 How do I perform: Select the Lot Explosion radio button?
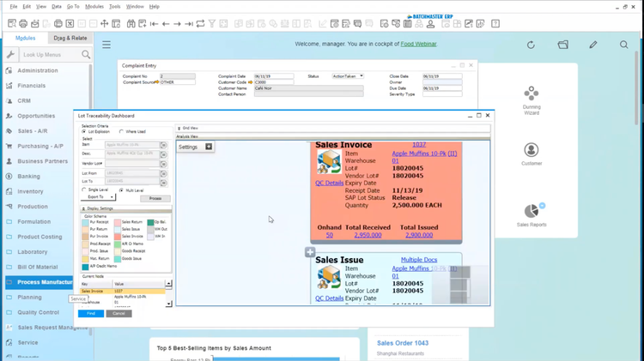84,132
